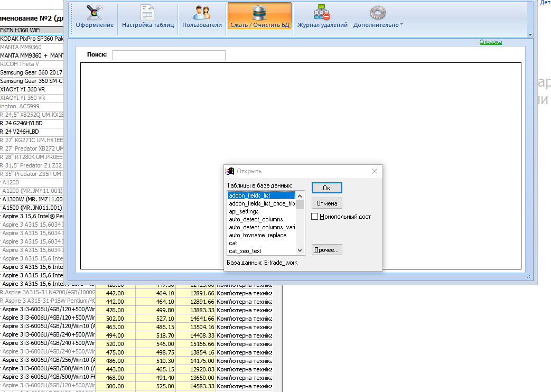
Task: Select A1500 (MR.JN011.001) row
Action: [x=32, y=208]
